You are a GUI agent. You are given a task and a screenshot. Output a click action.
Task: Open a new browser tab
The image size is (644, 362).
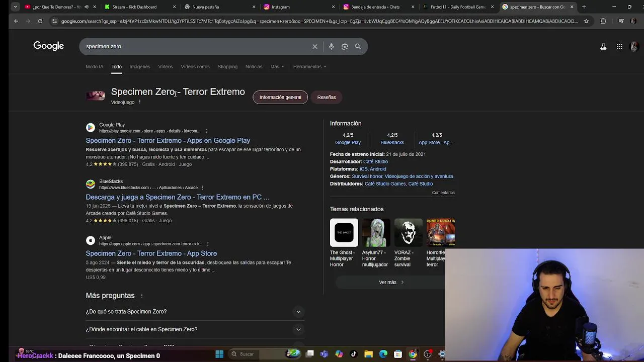pos(584,7)
